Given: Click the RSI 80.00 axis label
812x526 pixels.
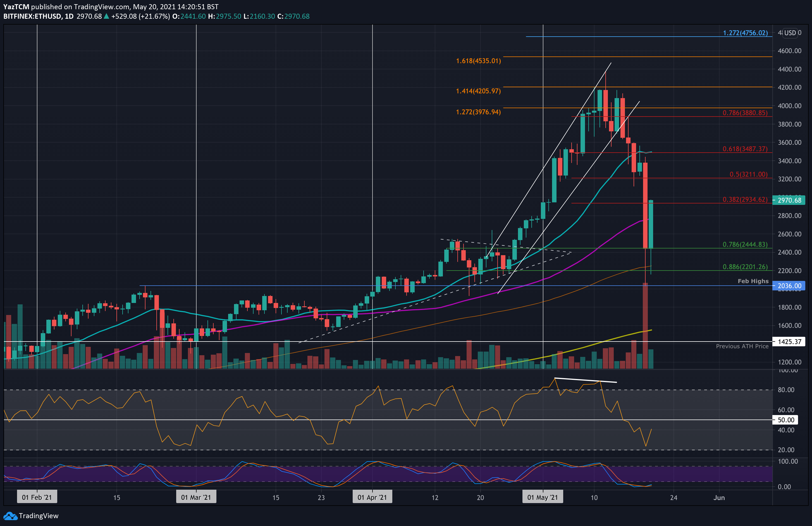Looking at the screenshot, I should [786, 390].
